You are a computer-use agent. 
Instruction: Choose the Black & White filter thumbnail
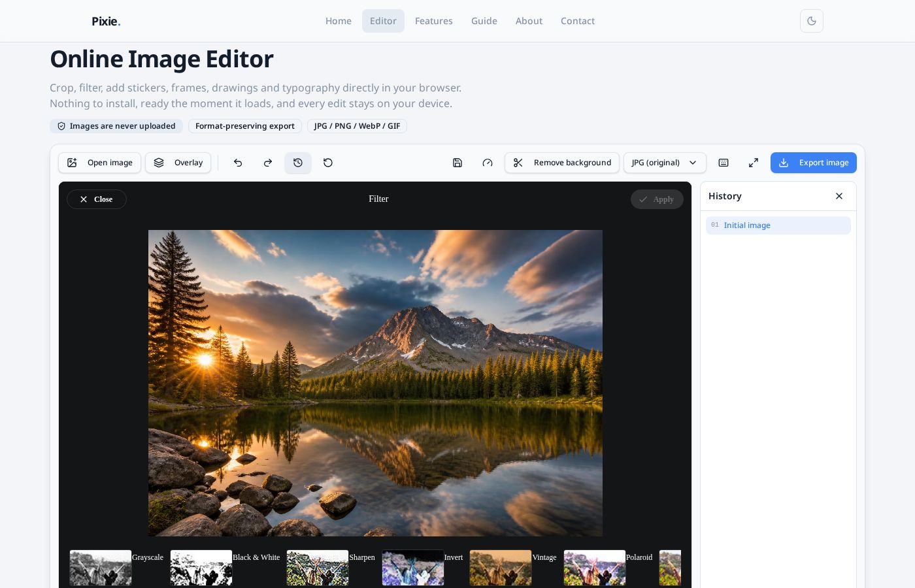[201, 568]
